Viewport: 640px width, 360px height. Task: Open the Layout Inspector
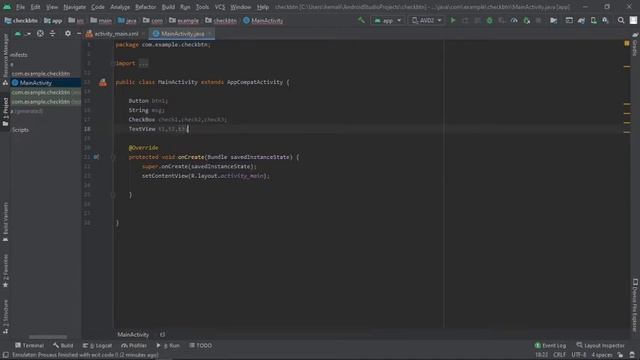coord(600,345)
